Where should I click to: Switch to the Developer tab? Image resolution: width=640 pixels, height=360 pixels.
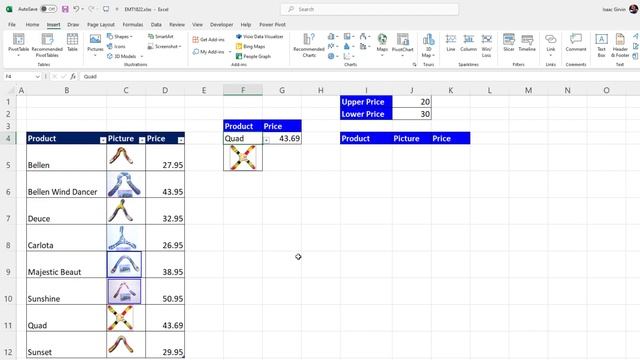[221, 24]
